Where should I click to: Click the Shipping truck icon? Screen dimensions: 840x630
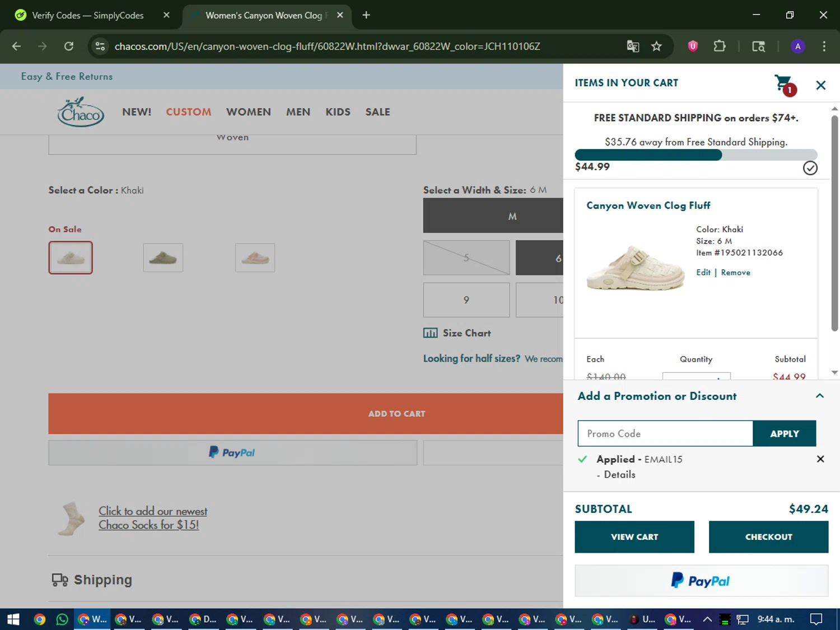click(x=60, y=580)
